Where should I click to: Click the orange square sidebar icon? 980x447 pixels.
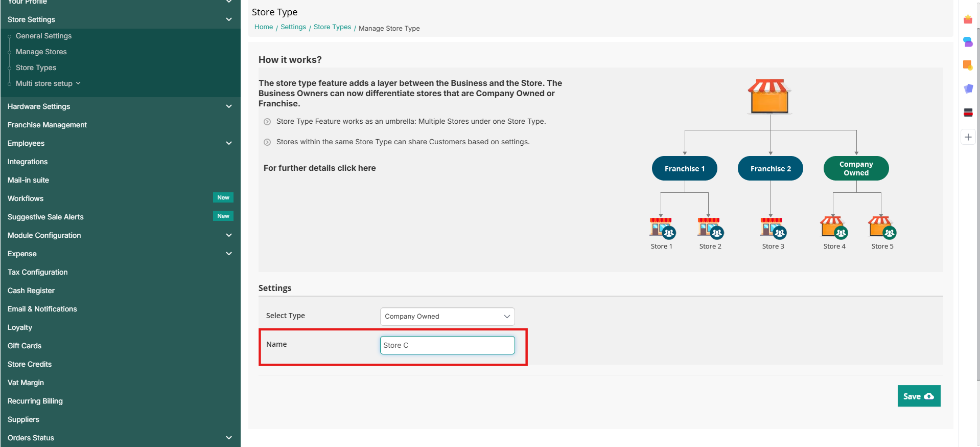tap(968, 65)
